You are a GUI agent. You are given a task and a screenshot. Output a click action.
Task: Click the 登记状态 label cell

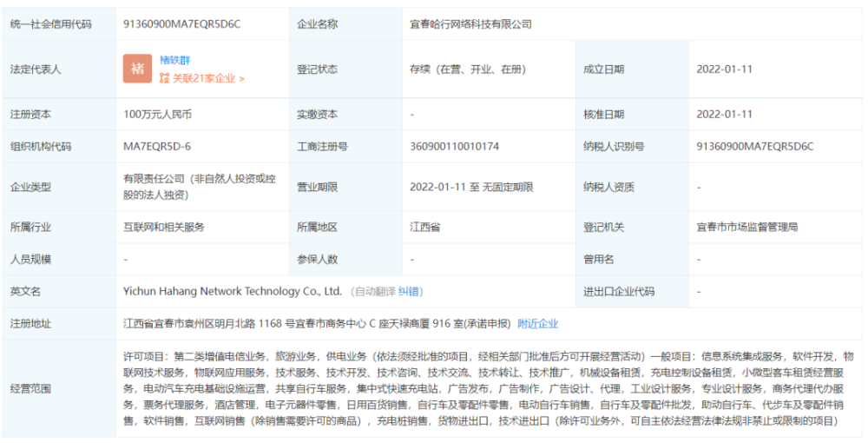click(x=345, y=69)
